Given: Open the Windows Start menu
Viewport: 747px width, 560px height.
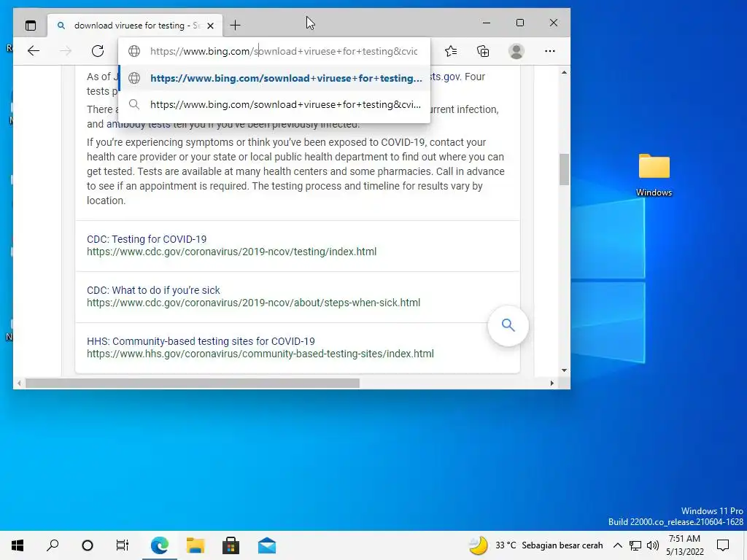Looking at the screenshot, I should (x=18, y=545).
